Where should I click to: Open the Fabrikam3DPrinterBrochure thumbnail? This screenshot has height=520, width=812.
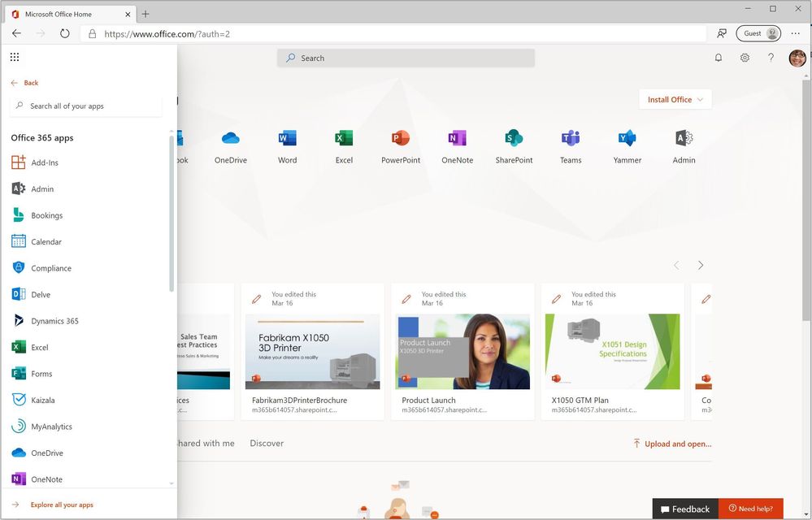click(312, 351)
